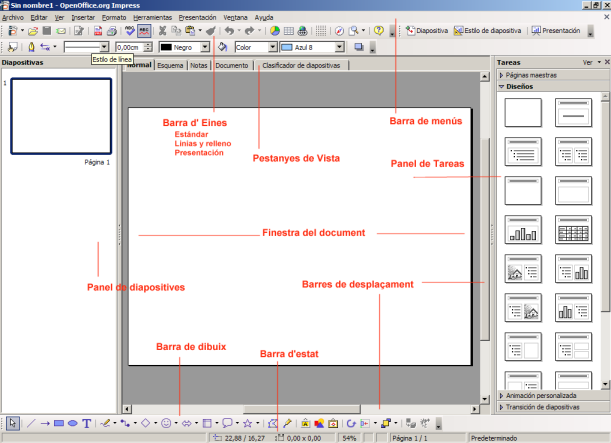This screenshot has width=611, height=443.
Task: Click the Area fill bucket icon
Action: coord(223,47)
